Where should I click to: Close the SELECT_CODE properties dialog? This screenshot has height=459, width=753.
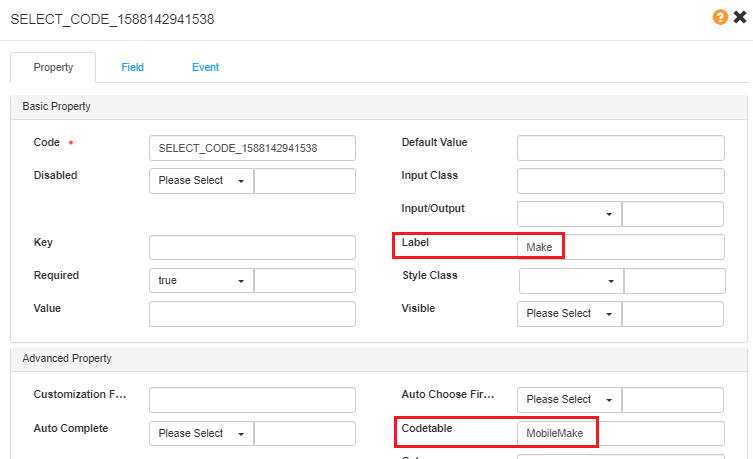point(740,18)
